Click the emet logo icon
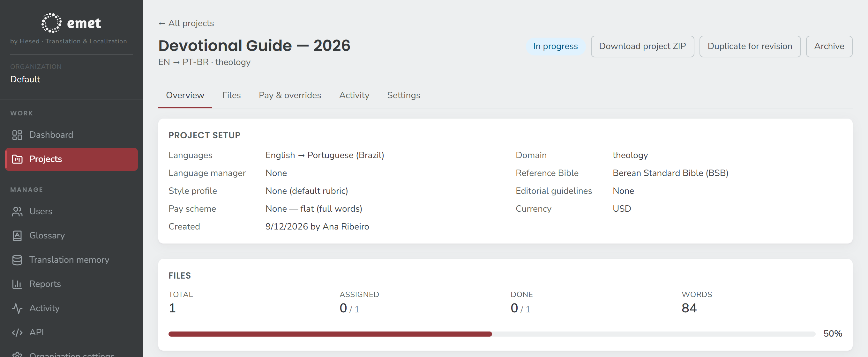This screenshot has height=357, width=868. click(52, 23)
